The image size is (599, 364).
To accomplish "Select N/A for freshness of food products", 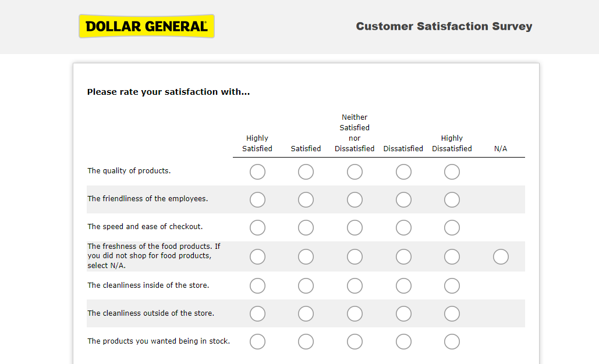I will [501, 256].
